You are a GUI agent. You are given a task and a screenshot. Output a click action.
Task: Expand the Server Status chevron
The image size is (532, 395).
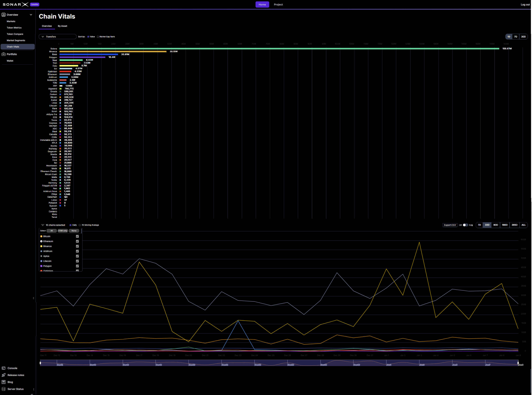33,389
